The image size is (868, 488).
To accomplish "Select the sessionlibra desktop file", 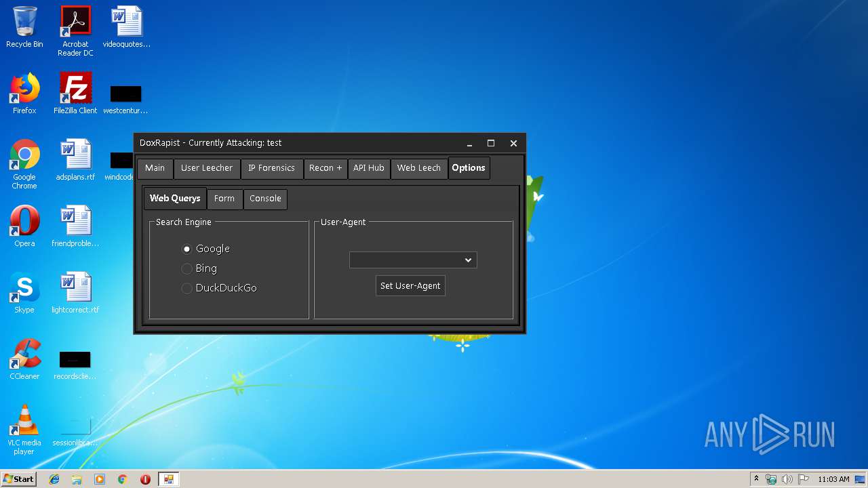I will pos(75,431).
